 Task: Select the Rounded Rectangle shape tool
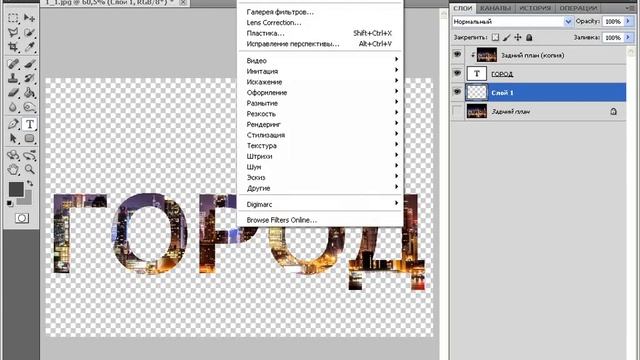click(x=29, y=138)
